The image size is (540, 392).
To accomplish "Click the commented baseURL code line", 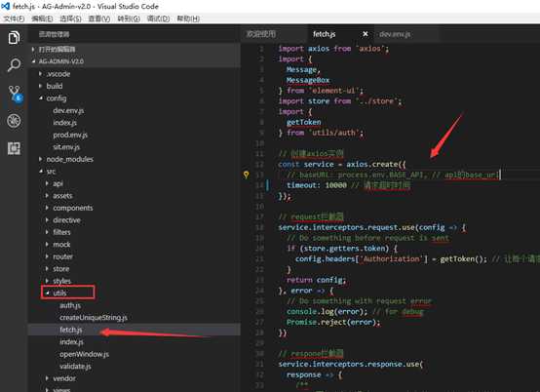I will click(x=394, y=175).
